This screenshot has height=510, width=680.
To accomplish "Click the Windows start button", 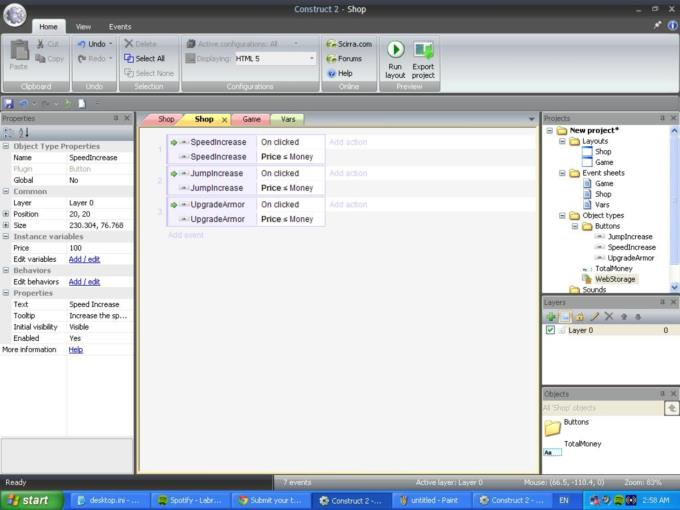I will (30, 500).
